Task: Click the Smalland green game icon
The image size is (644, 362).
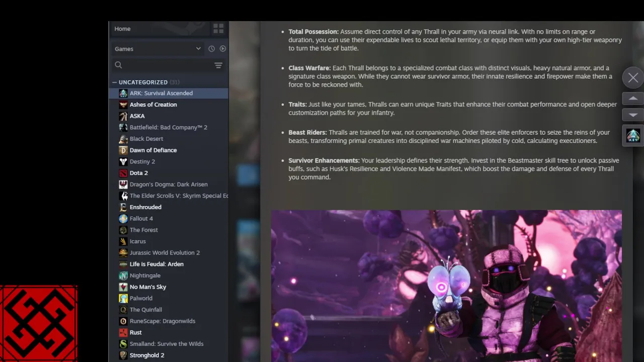Action: [123, 344]
